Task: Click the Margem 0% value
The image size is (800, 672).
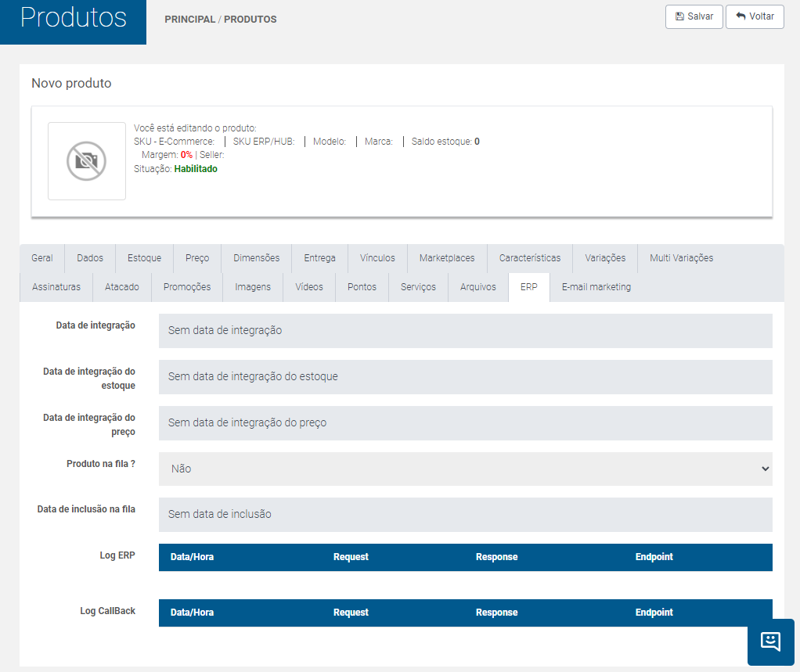Action: tap(187, 155)
